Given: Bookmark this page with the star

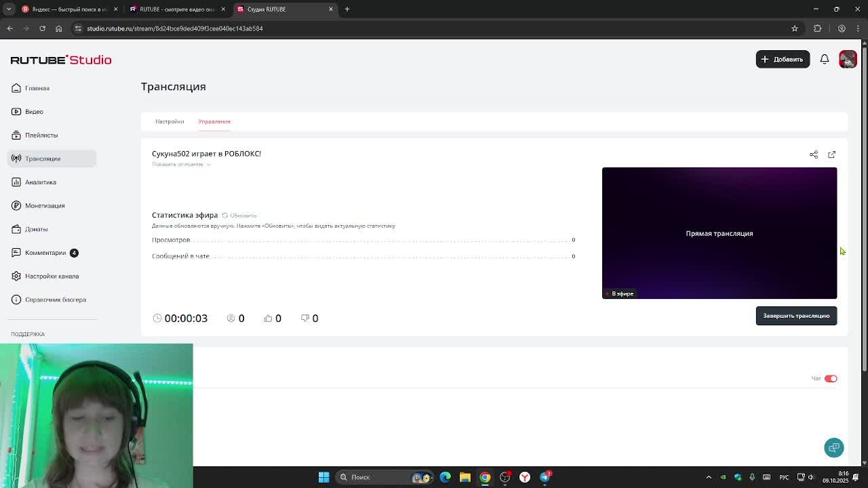Looking at the screenshot, I should click(x=795, y=28).
